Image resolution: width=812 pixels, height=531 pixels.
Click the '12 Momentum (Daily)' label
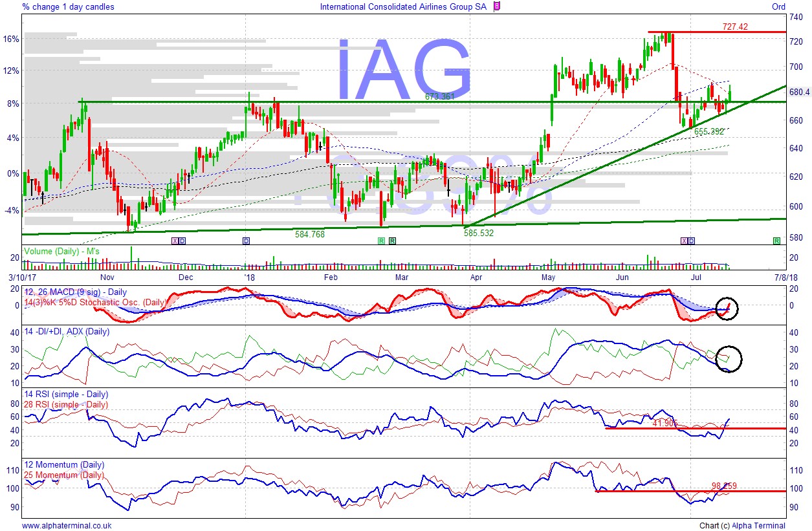[x=63, y=464]
